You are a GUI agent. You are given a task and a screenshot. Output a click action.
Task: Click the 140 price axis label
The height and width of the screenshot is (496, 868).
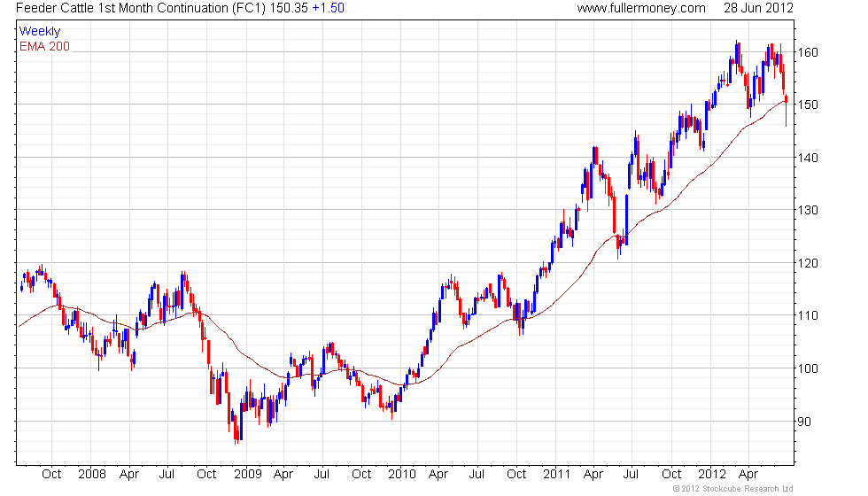808,158
